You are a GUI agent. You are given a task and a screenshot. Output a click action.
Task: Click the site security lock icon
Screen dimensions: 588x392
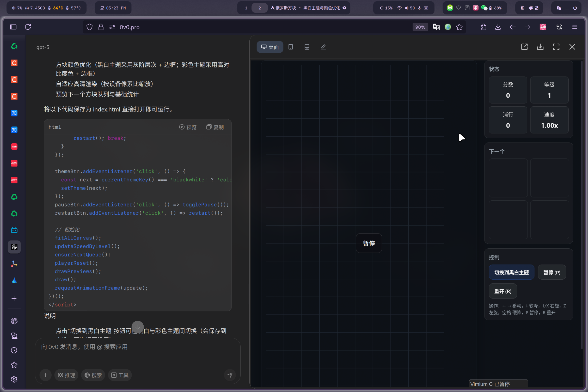101,27
